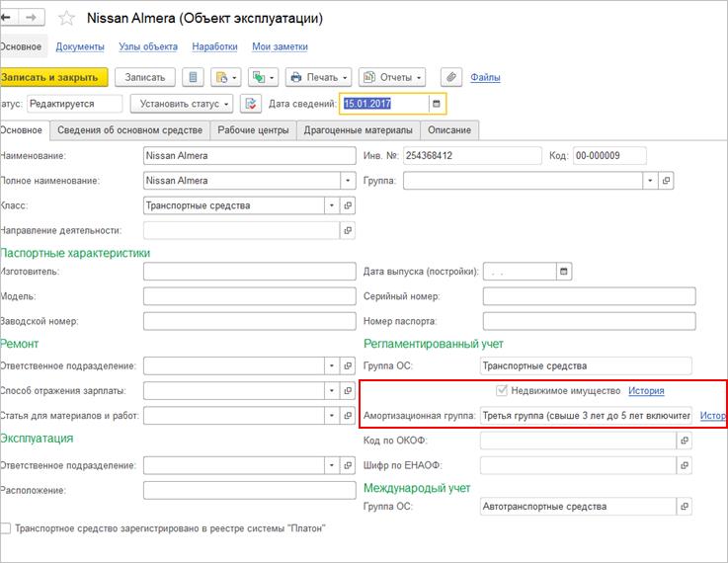The height and width of the screenshot is (563, 728).
Task: Expand the Полное наименование dropdown
Action: pos(348,181)
